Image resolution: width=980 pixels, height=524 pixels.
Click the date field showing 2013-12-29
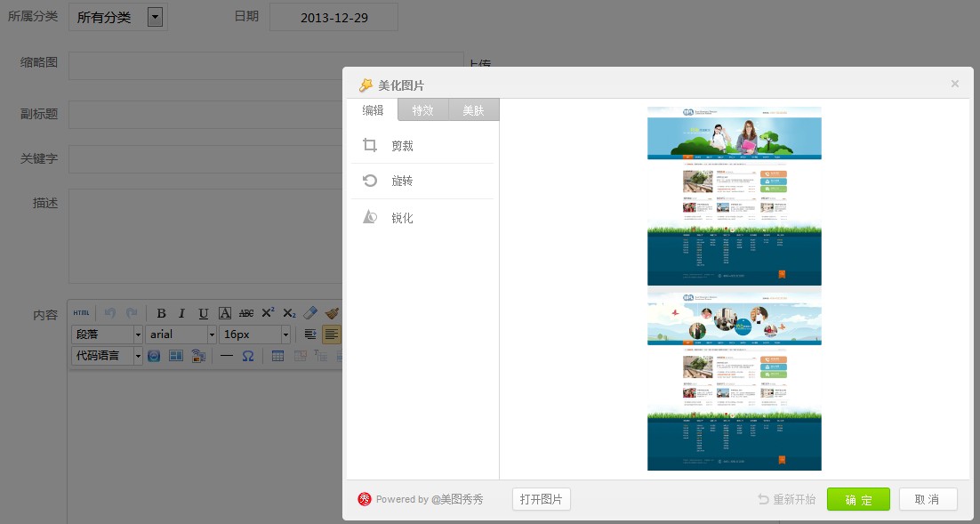click(333, 18)
